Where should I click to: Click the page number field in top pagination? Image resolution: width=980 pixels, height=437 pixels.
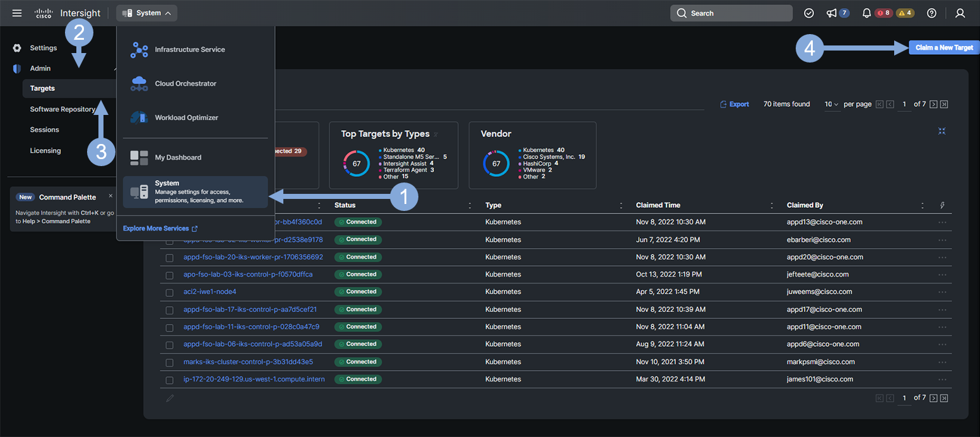click(904, 104)
